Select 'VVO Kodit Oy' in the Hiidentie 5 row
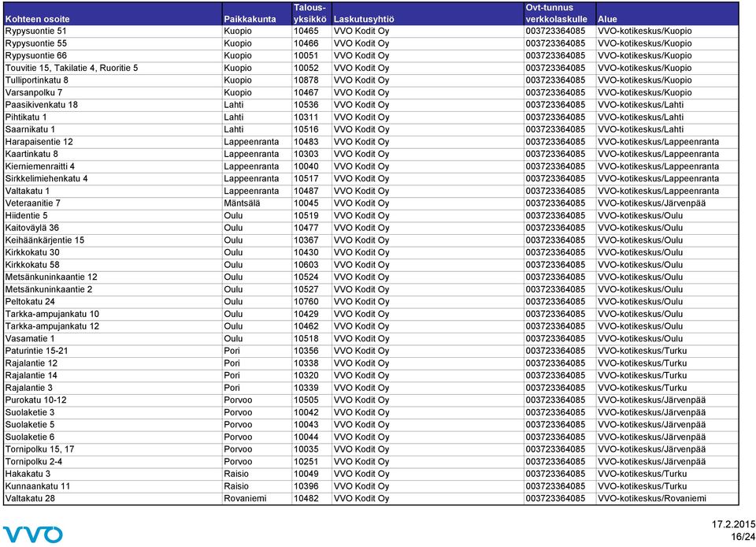Screen dimensions: 756x547 click(361, 216)
